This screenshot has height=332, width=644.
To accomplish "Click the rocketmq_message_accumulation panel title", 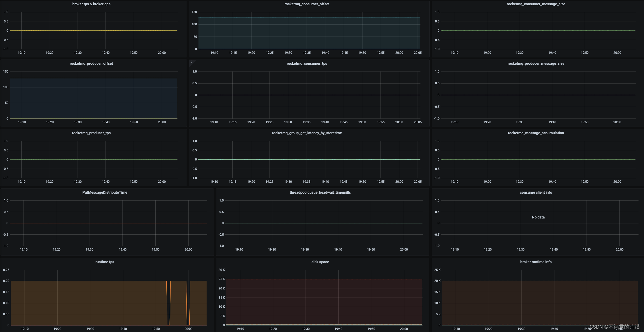I will pos(536,133).
